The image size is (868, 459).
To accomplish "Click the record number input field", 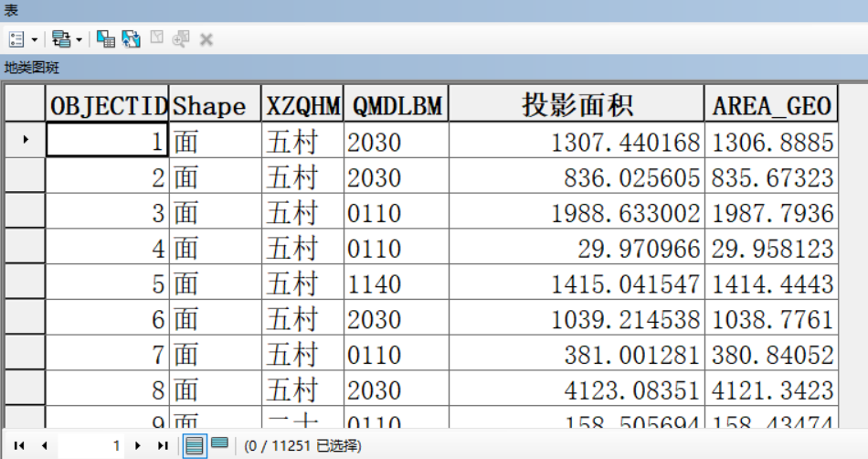I will 91,445.
